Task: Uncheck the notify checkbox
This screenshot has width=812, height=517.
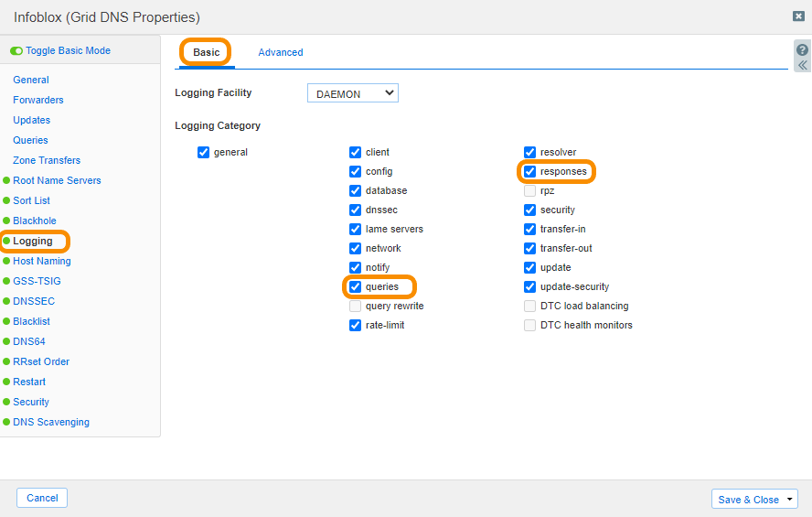Action: (355, 267)
